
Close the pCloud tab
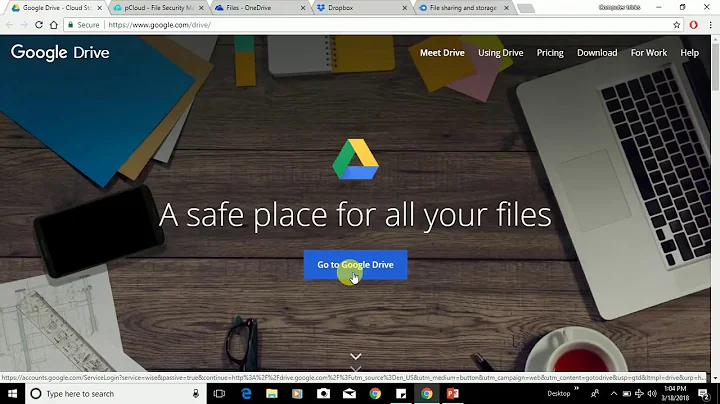tap(201, 8)
